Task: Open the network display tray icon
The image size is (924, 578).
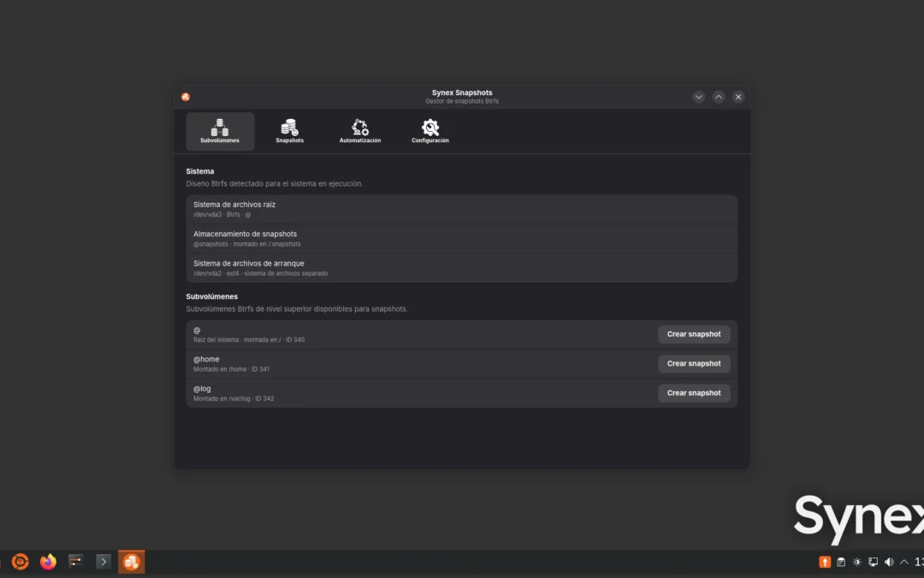Action: [x=873, y=562]
